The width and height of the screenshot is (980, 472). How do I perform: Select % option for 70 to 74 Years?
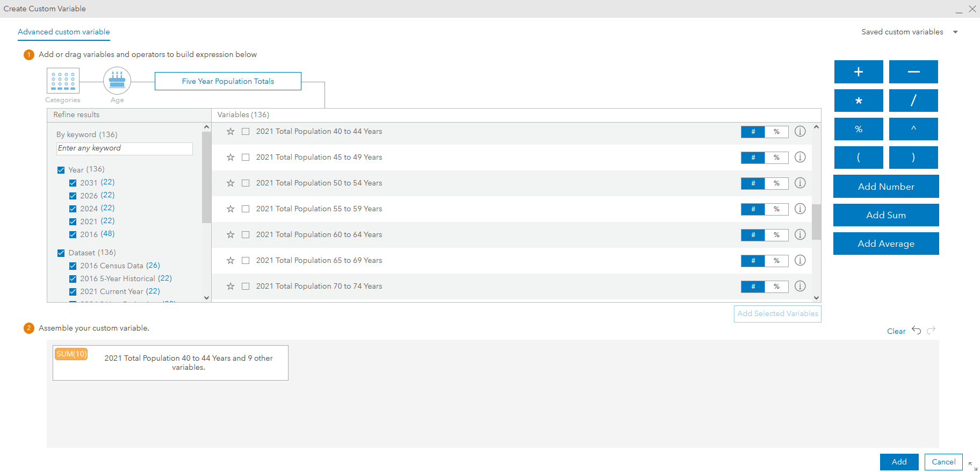pos(776,287)
